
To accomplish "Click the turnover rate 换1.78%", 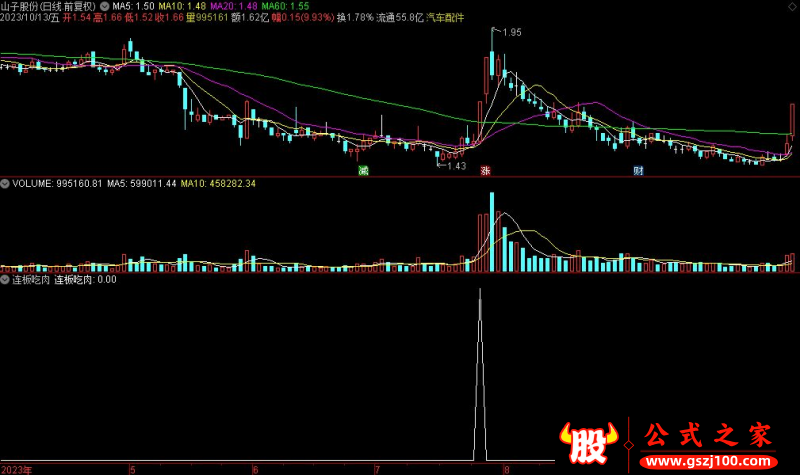I will (355, 18).
